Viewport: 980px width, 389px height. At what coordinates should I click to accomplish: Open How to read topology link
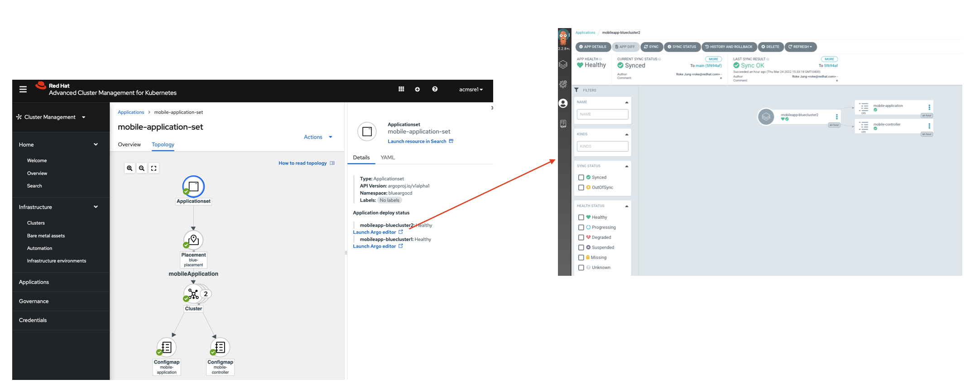[306, 163]
